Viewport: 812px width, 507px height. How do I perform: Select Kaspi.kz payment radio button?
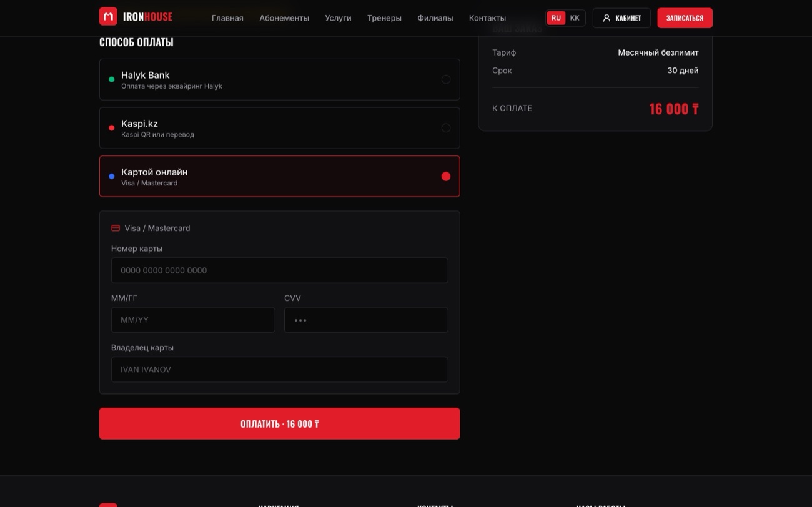click(446, 128)
